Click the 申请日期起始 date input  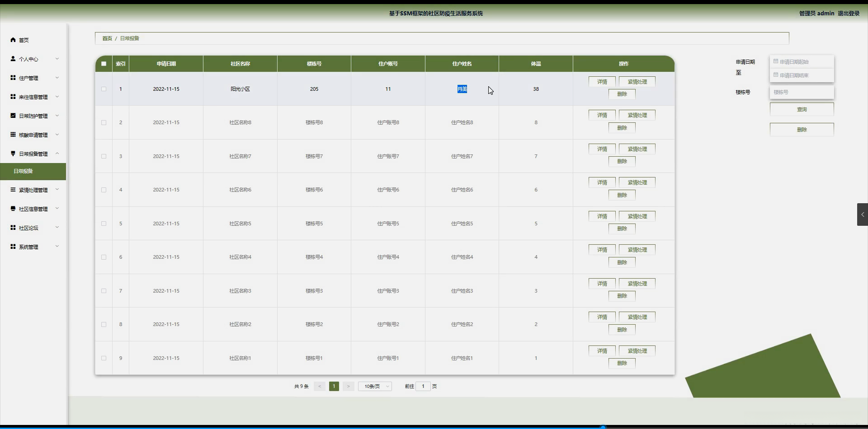point(802,62)
